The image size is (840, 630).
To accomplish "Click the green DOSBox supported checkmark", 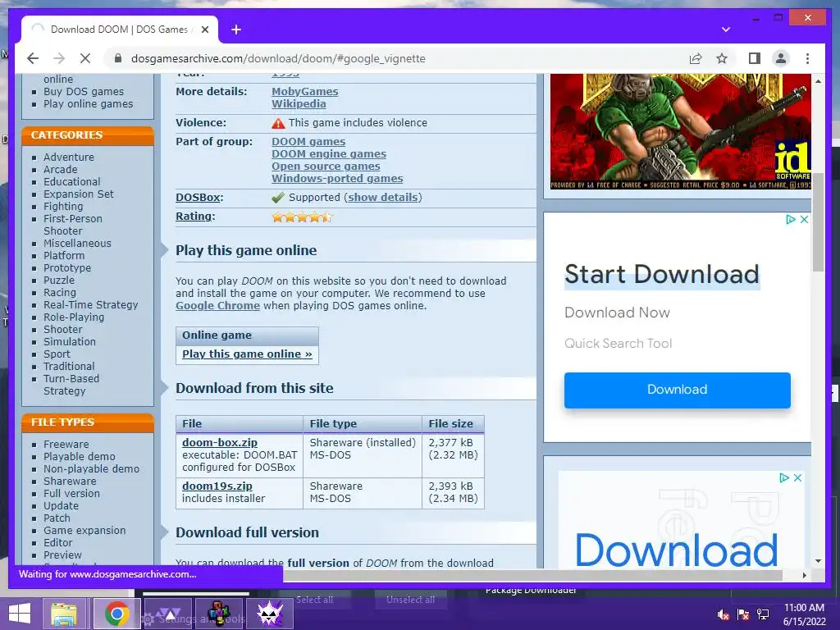I will click(x=277, y=198).
